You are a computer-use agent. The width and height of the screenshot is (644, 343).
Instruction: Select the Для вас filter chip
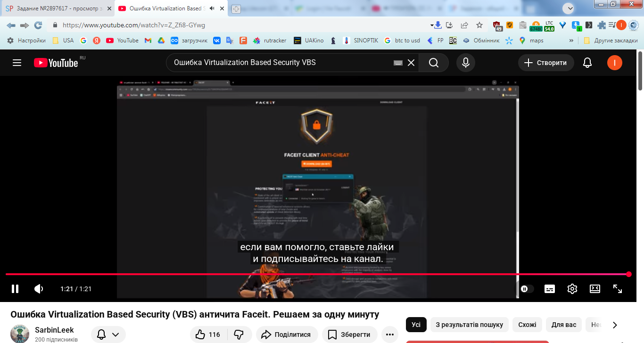click(564, 325)
